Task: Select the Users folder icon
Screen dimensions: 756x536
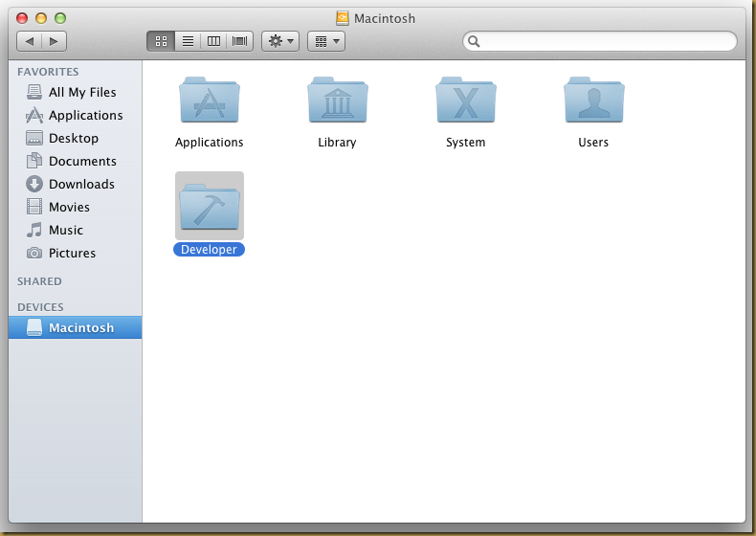Action: pyautogui.click(x=594, y=100)
